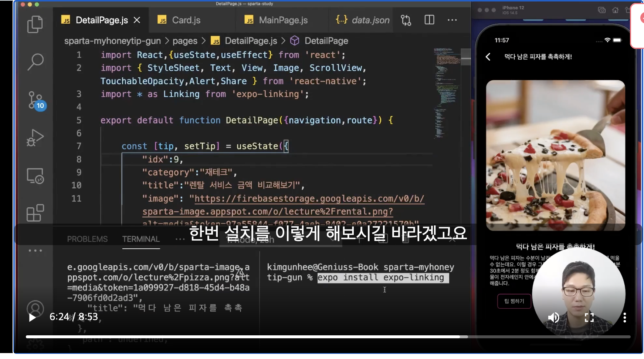The width and height of the screenshot is (644, 359).
Task: Open the PROBLEMS panel tab
Action: click(x=87, y=239)
